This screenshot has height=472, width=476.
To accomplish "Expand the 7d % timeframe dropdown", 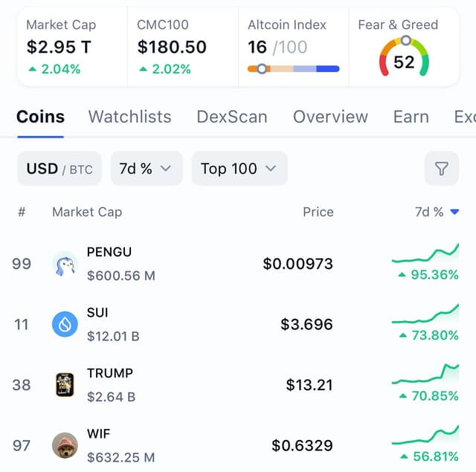I will click(x=147, y=168).
